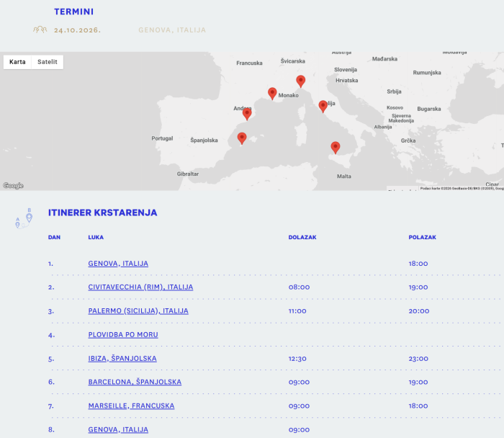Open the day 1 Genova, Italija link
Screen dimensions: 504x438
pyautogui.click(x=118, y=264)
